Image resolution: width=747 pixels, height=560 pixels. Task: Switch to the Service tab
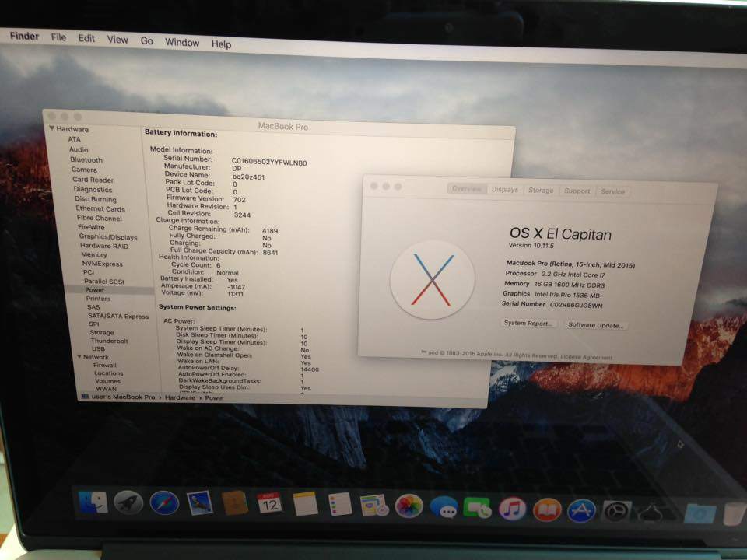[612, 191]
